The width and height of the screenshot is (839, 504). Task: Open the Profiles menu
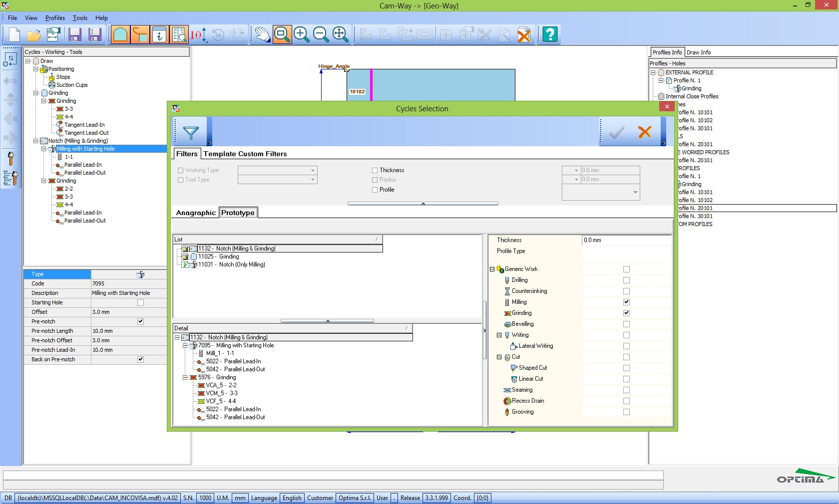click(55, 18)
